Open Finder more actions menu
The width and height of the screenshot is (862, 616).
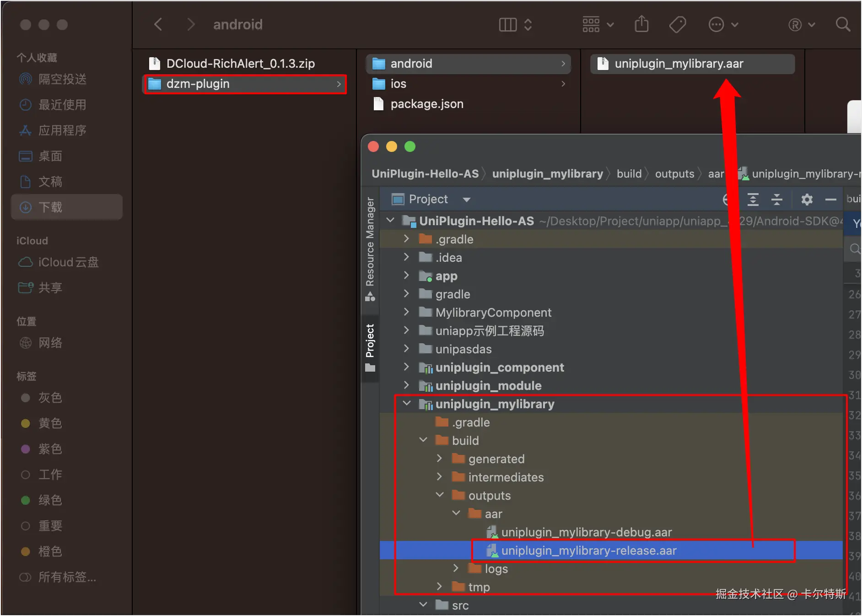[723, 24]
